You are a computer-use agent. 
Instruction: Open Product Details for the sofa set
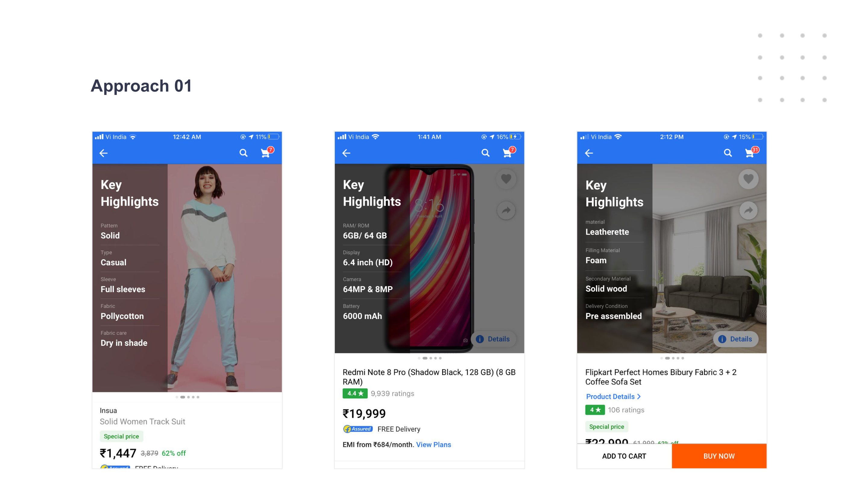pos(613,396)
